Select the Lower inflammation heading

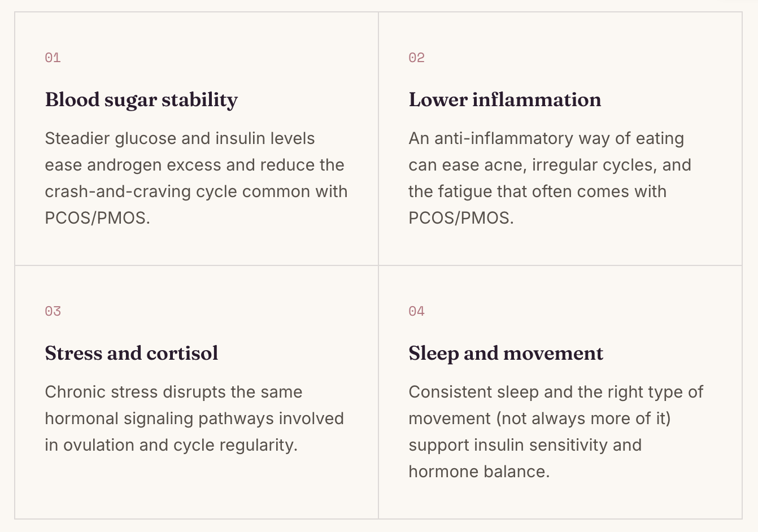pos(505,100)
